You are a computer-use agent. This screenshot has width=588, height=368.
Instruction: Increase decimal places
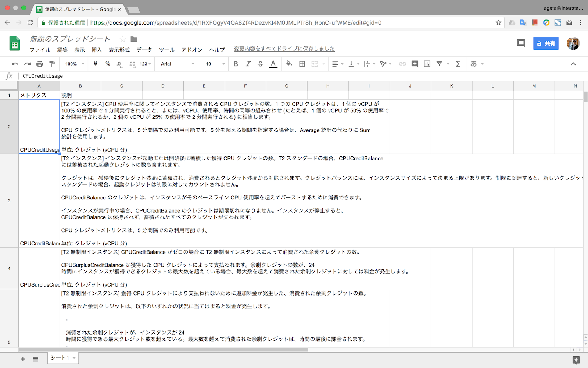(132, 64)
